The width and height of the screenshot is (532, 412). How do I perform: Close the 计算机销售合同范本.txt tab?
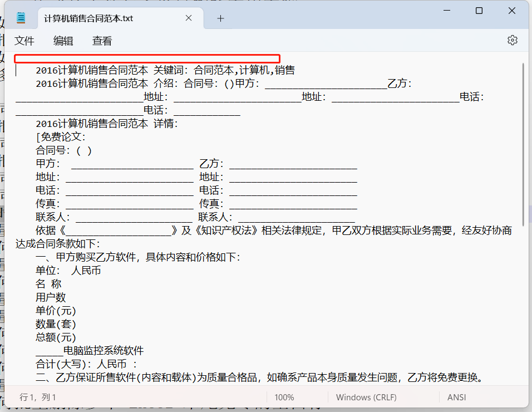[189, 18]
